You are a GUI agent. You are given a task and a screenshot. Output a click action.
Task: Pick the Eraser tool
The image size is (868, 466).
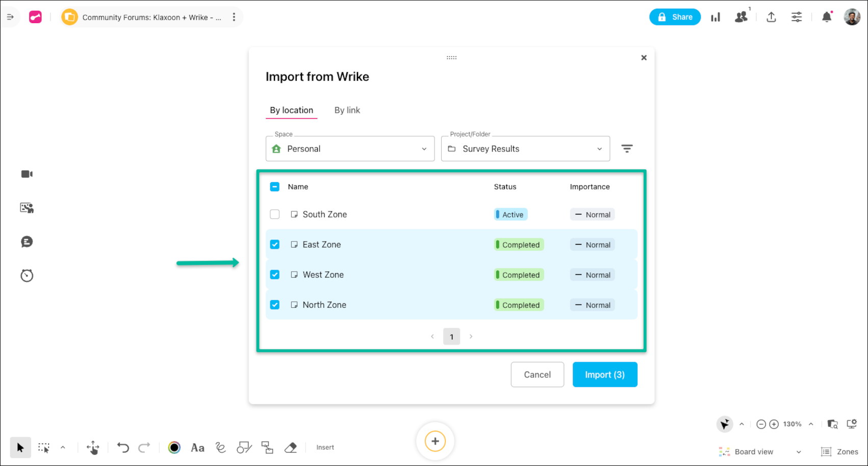click(290, 447)
